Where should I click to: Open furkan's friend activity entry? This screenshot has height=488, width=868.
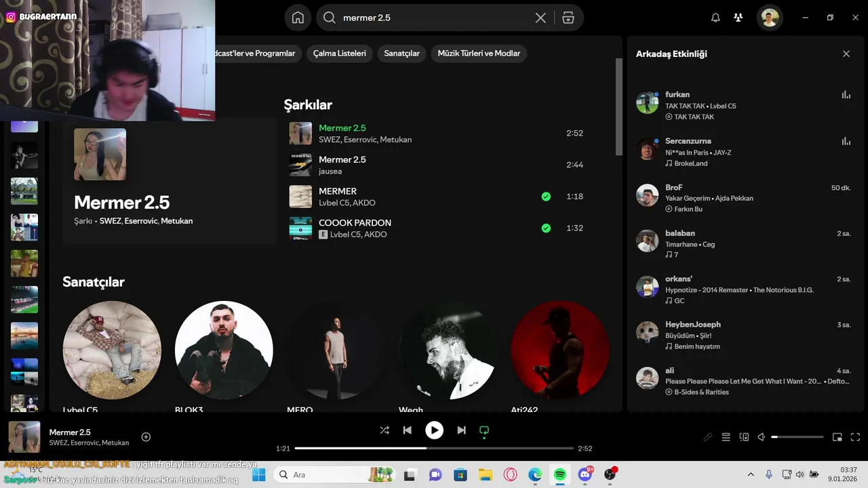tap(744, 105)
